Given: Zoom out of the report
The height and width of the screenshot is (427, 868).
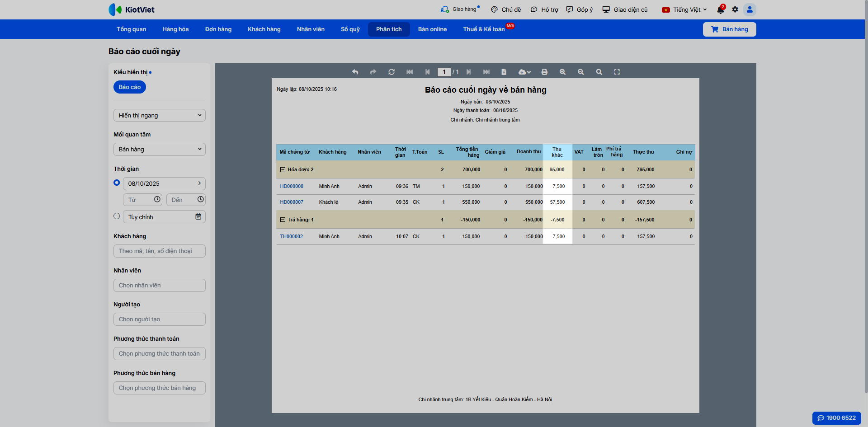Looking at the screenshot, I should click(x=581, y=72).
